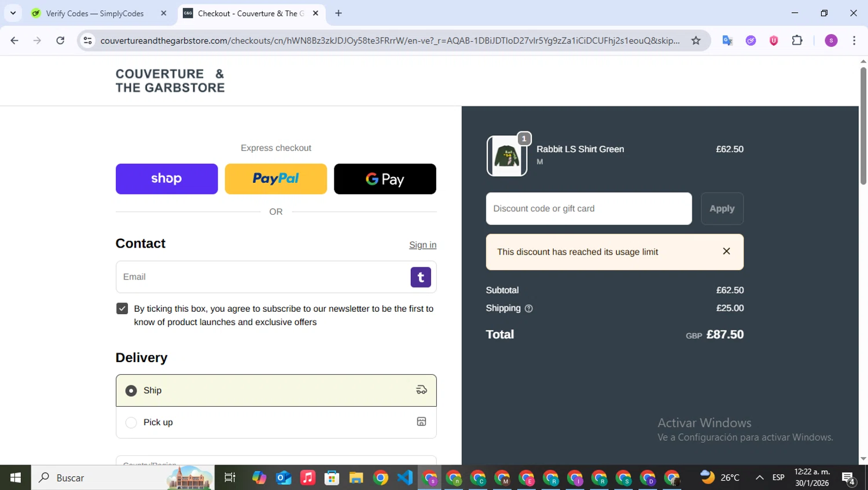Open the Extensions puzzle-piece menu

[x=797, y=40]
